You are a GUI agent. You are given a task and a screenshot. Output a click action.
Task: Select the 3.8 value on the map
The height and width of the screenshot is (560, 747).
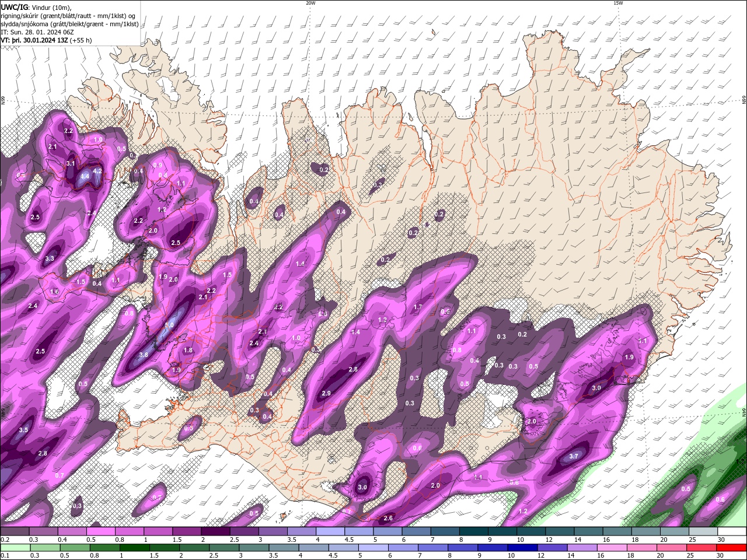click(x=144, y=355)
